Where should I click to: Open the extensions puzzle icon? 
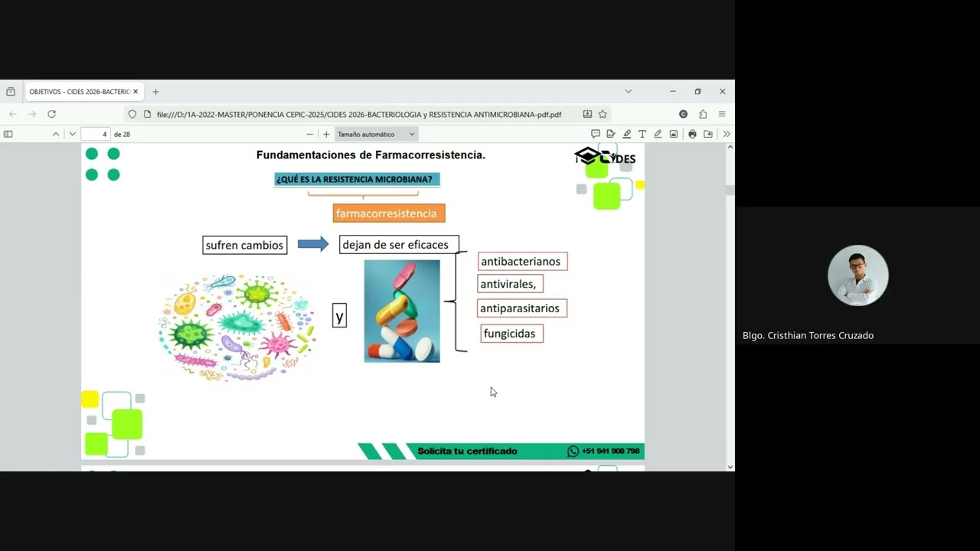tap(703, 114)
